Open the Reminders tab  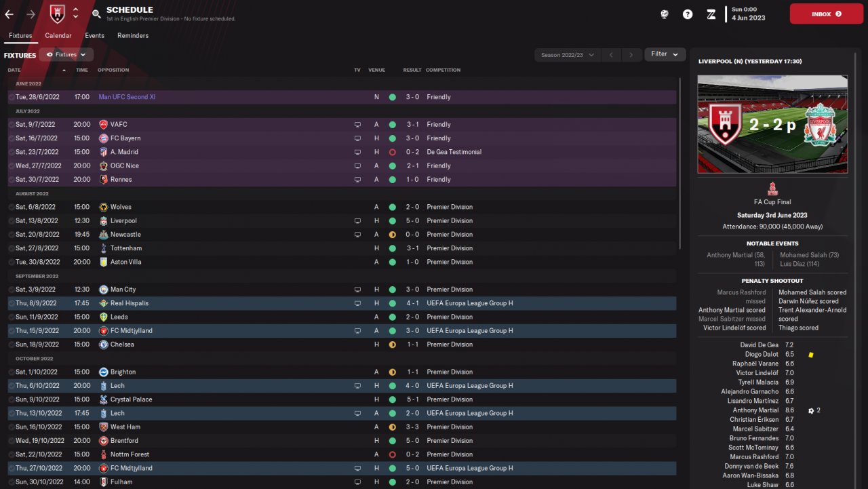133,35
